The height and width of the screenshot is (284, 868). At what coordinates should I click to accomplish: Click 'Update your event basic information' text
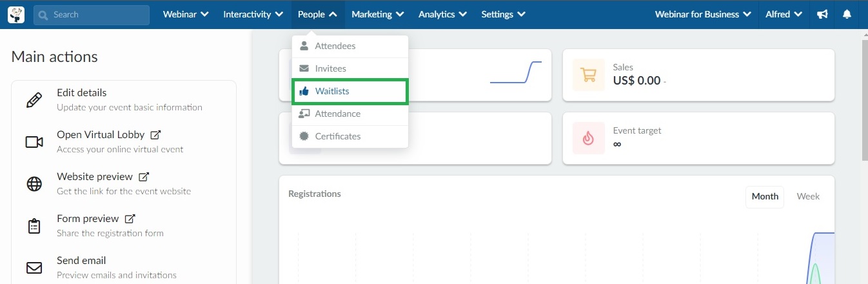coord(130,108)
